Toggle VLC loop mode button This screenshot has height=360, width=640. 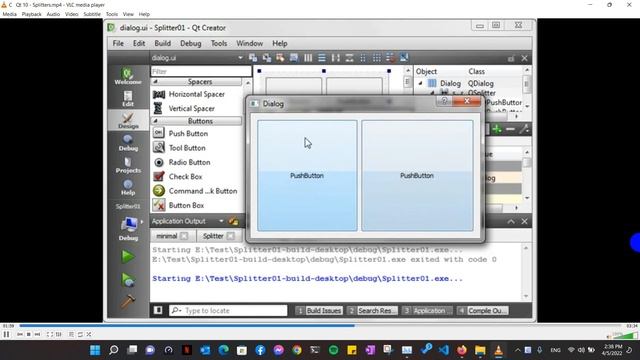(80, 334)
